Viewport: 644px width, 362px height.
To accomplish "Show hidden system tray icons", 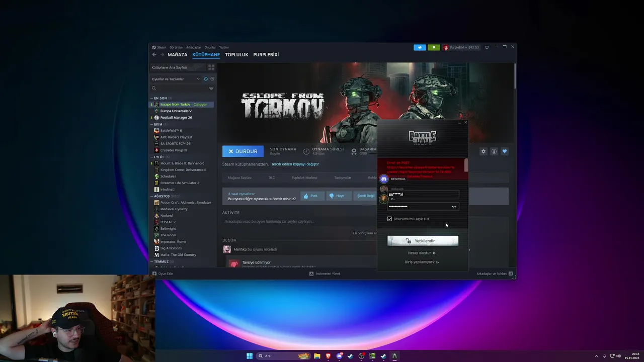I will click(x=597, y=356).
